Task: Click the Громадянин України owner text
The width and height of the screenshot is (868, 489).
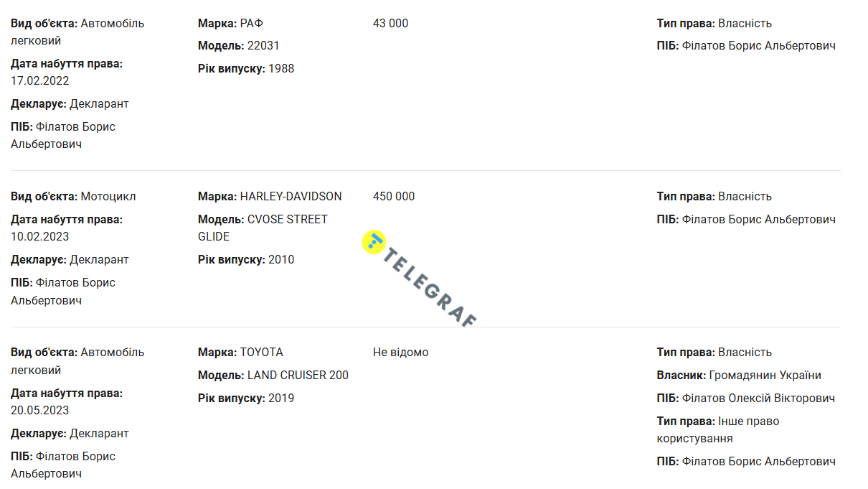Action: 765,376
